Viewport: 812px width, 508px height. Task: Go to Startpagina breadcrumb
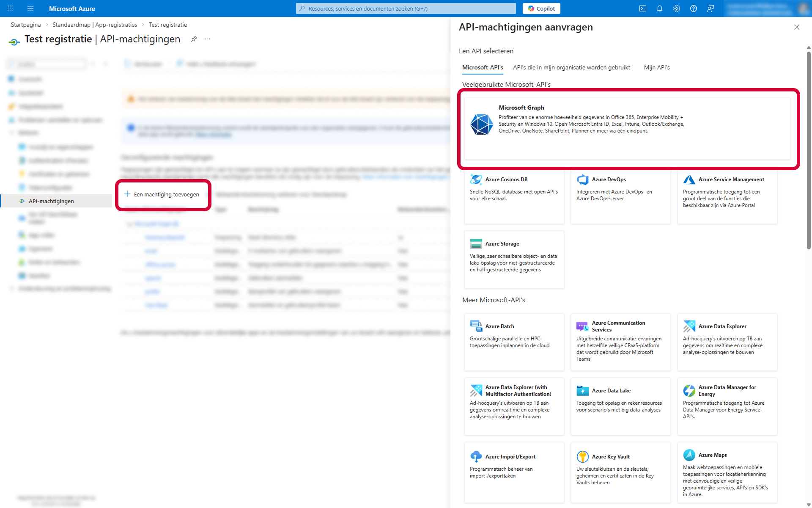point(26,25)
